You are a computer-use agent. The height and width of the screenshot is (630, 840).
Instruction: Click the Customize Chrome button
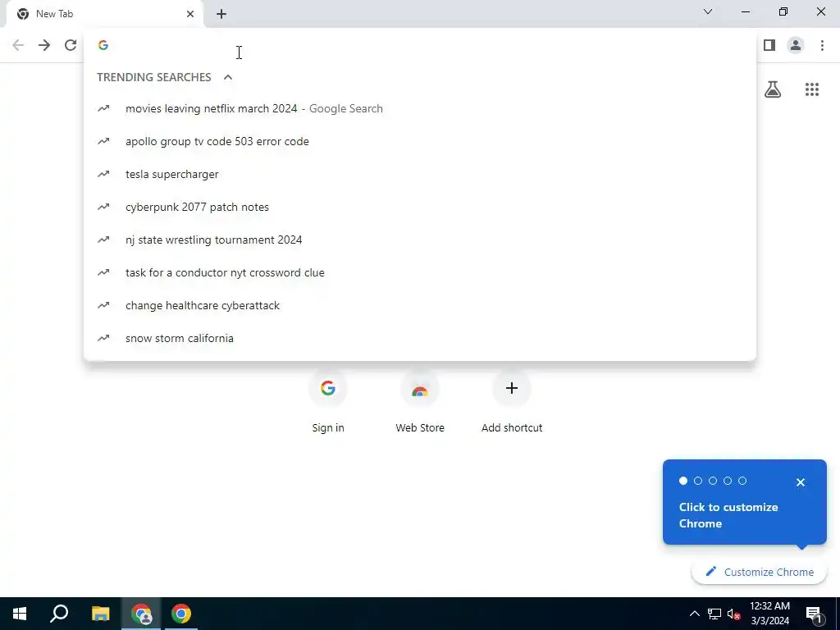(x=759, y=572)
